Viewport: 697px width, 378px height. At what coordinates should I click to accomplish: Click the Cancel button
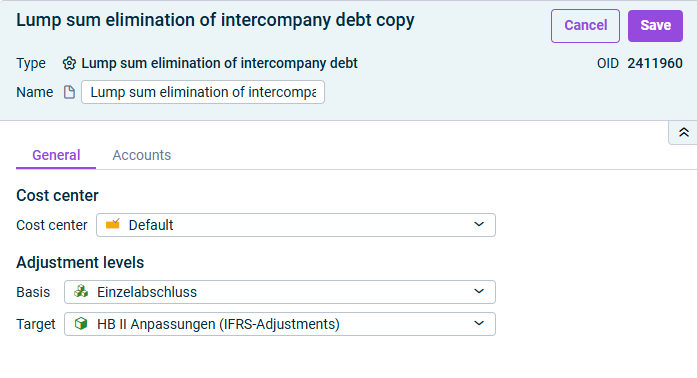(585, 26)
